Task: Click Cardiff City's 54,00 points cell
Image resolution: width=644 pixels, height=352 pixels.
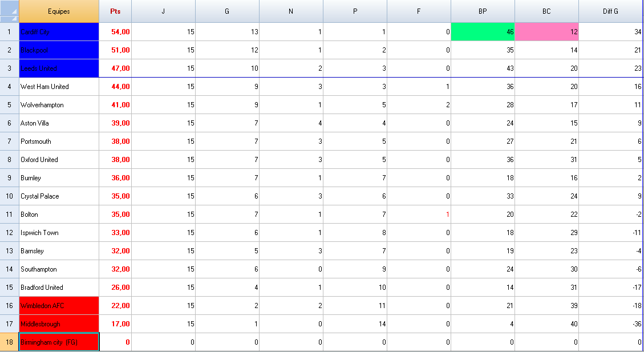Action: tap(115, 31)
